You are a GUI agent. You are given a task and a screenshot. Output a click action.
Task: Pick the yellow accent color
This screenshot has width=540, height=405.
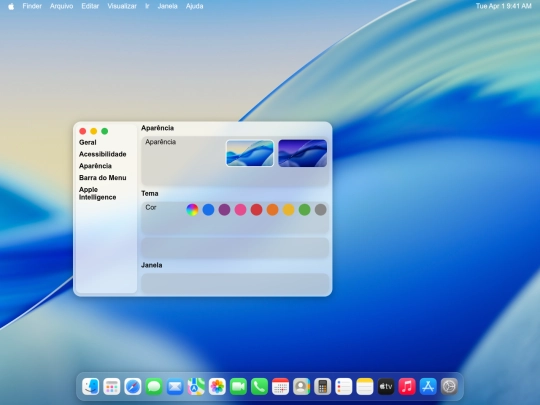289,210
